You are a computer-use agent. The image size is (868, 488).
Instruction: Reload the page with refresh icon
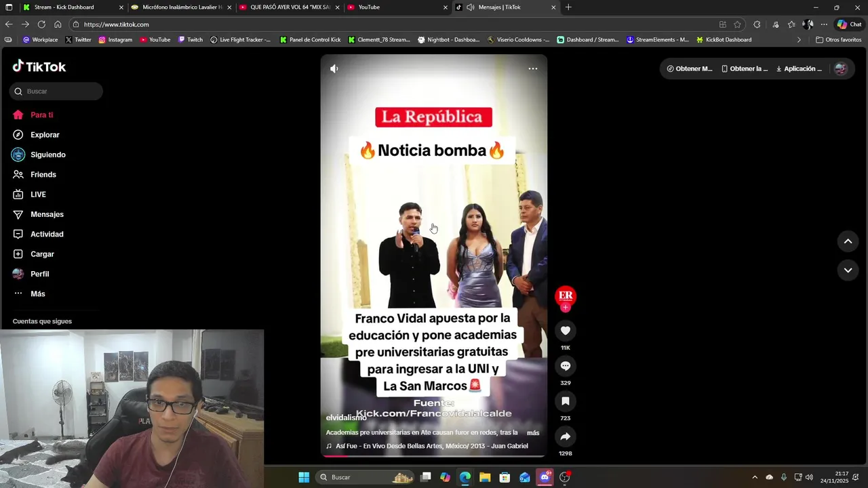tap(41, 24)
